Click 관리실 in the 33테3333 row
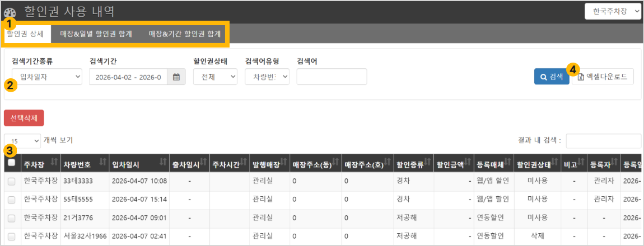The width and height of the screenshot is (644, 246). [263, 181]
